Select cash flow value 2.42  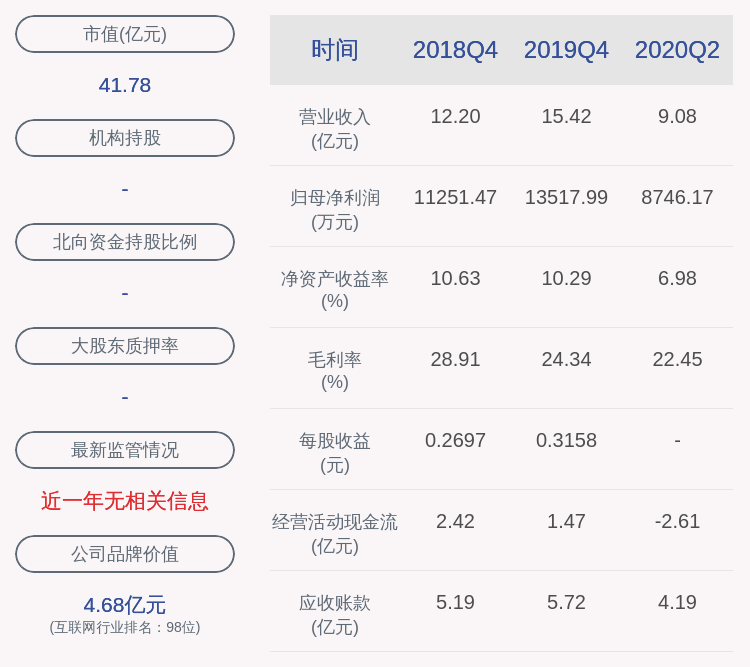(455, 521)
